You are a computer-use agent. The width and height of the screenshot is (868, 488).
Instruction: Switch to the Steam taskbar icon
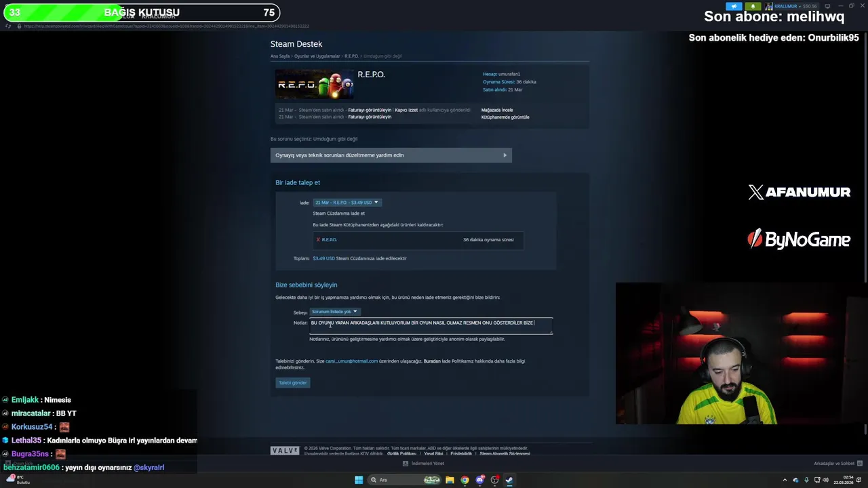[509, 480]
